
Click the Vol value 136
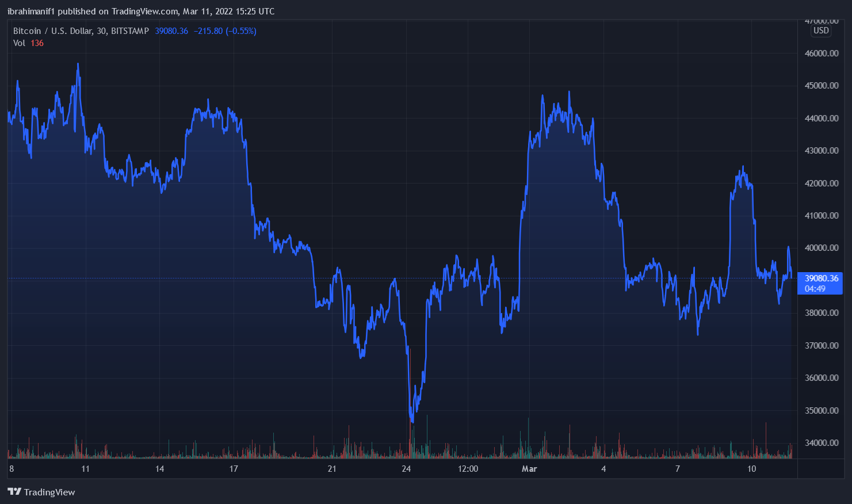coord(37,43)
